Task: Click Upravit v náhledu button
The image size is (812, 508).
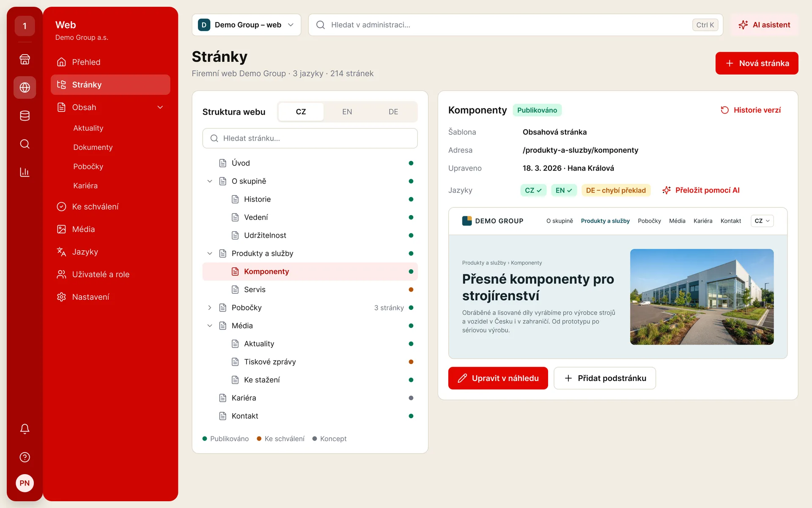Action: click(x=498, y=378)
